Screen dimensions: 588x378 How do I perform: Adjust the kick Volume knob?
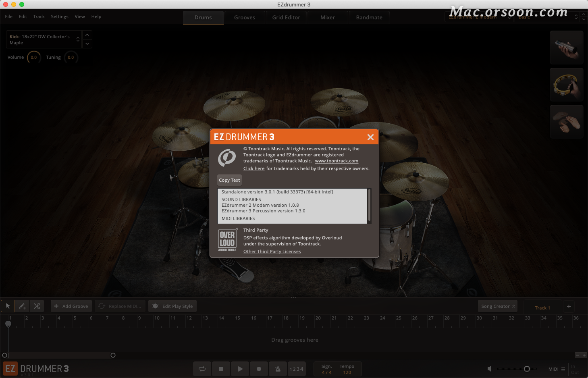click(x=34, y=57)
